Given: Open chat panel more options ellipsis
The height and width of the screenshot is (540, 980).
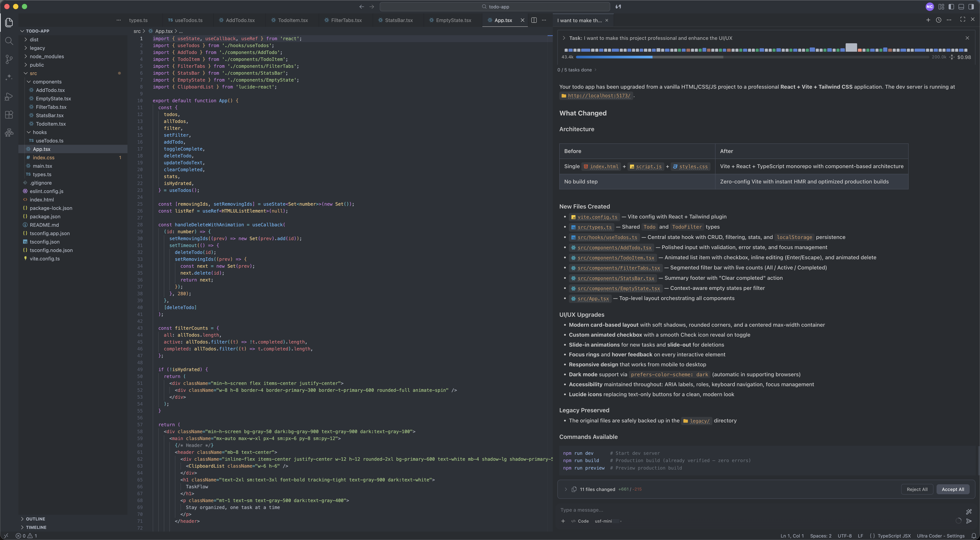Looking at the screenshot, I should pos(949,20).
